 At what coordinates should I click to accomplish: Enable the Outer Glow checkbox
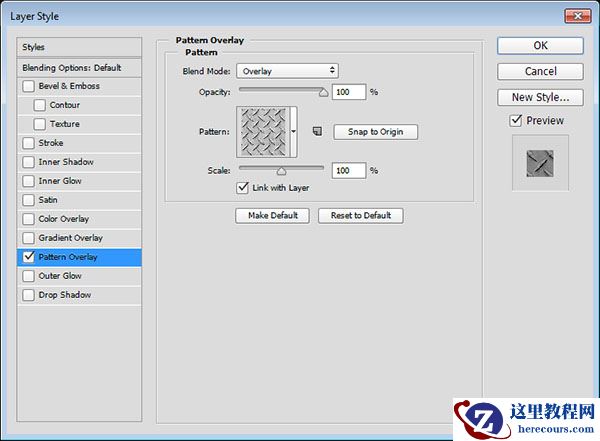[x=28, y=276]
